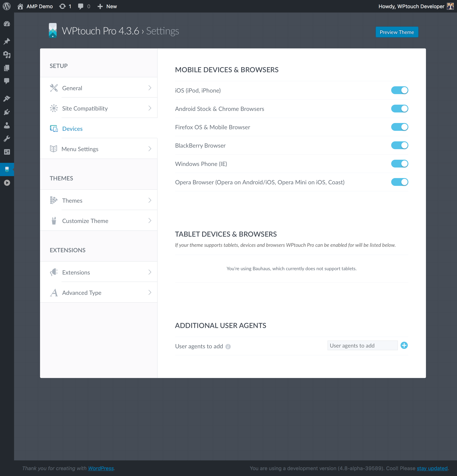
Task: Click the Themes grid icon
Action: click(54, 201)
